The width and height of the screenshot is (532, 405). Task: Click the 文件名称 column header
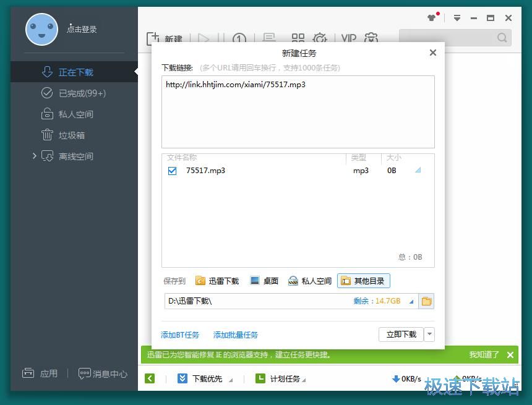point(182,158)
